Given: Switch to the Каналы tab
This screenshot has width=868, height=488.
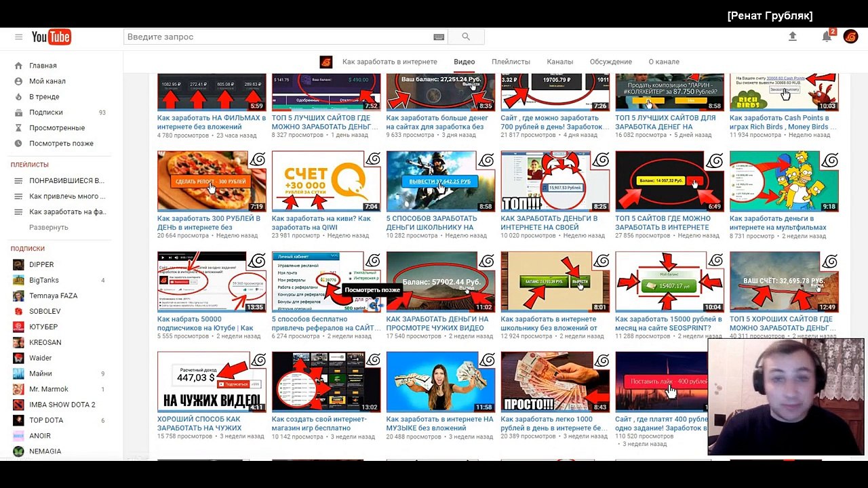Looking at the screenshot, I should click(x=560, y=62).
